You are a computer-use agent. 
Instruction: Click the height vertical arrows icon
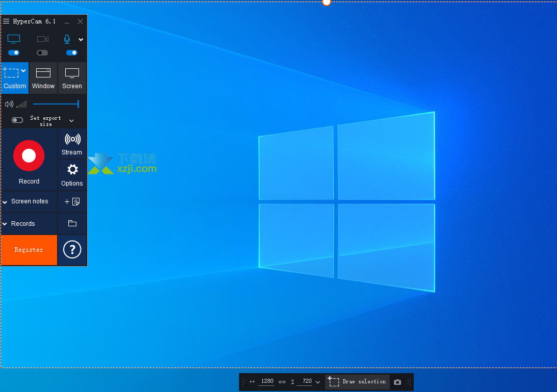pos(293,382)
